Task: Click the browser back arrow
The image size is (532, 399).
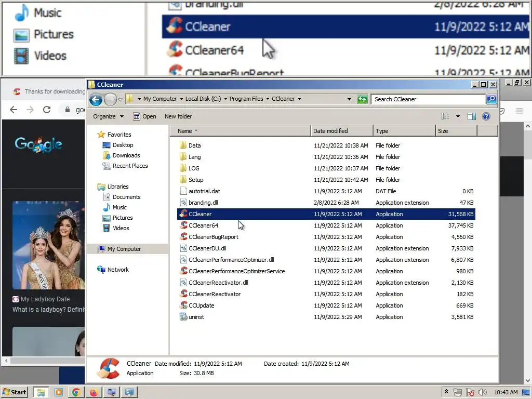Action: coord(14,110)
